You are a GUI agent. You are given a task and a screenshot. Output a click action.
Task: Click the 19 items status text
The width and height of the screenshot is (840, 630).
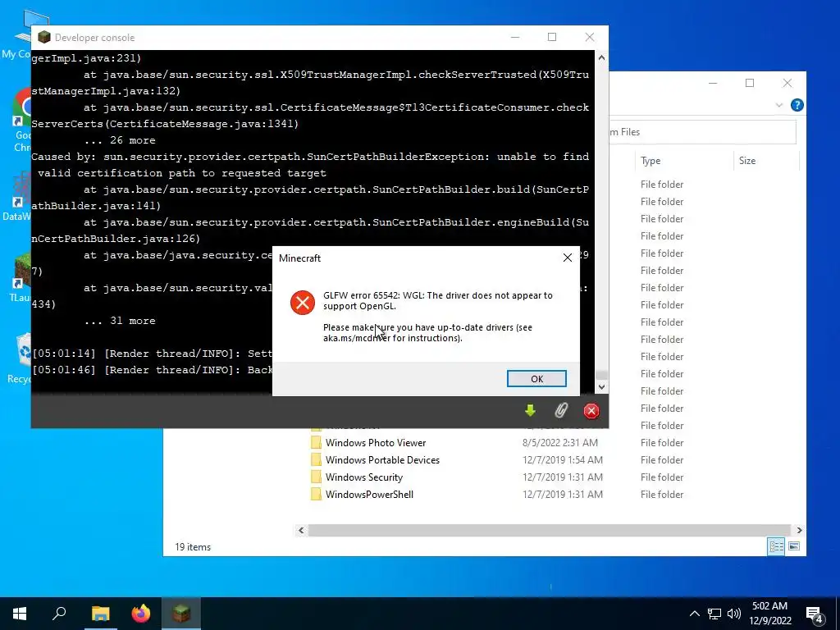click(192, 547)
